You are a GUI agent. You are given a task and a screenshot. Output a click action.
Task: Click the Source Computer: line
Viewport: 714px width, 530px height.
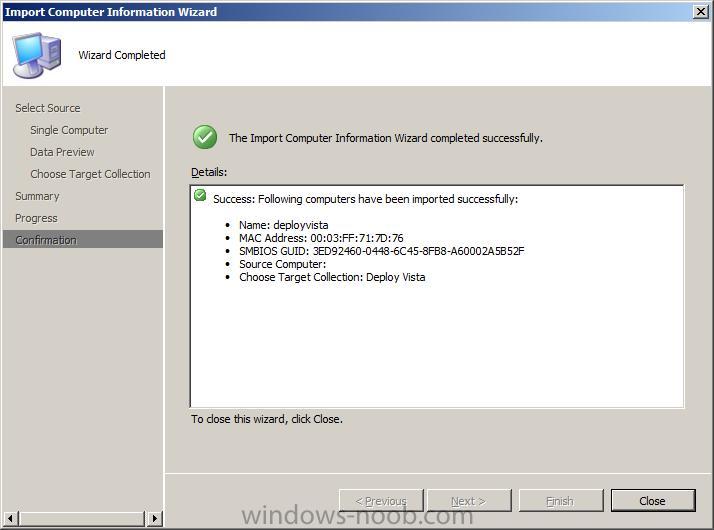tap(282, 264)
